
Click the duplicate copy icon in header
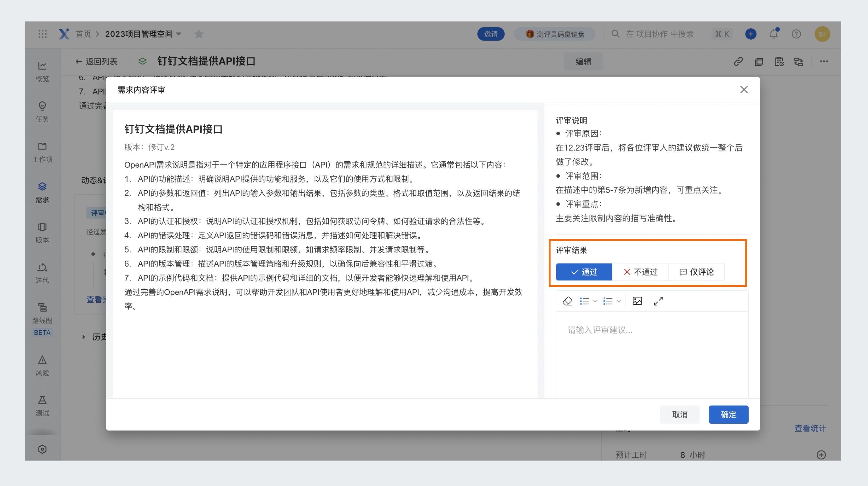[759, 62]
